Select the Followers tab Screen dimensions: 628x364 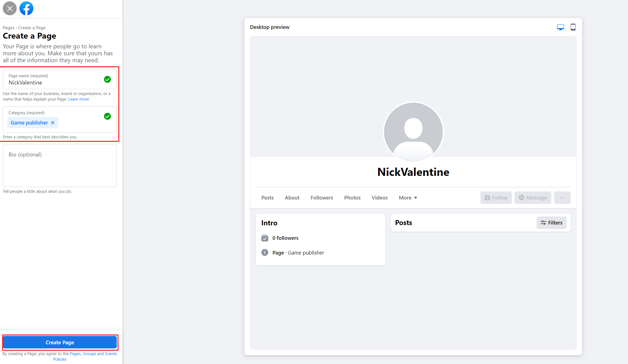[322, 198]
